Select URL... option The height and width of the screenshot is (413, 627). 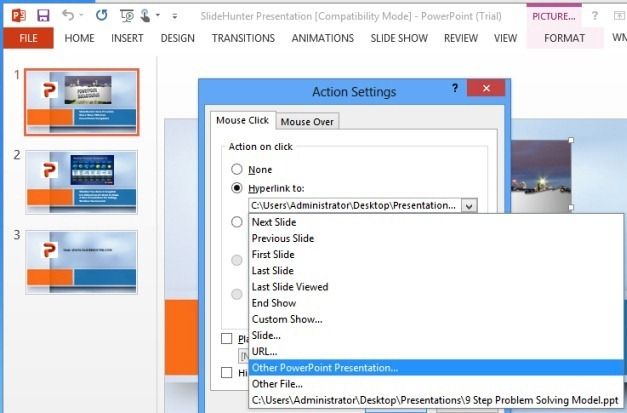[x=436, y=351]
